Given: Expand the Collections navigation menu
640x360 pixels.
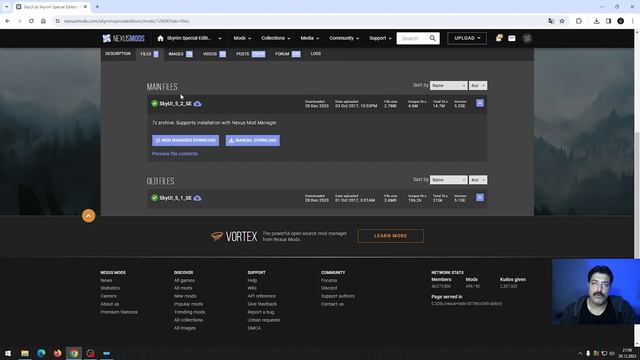Looking at the screenshot, I should [x=276, y=38].
